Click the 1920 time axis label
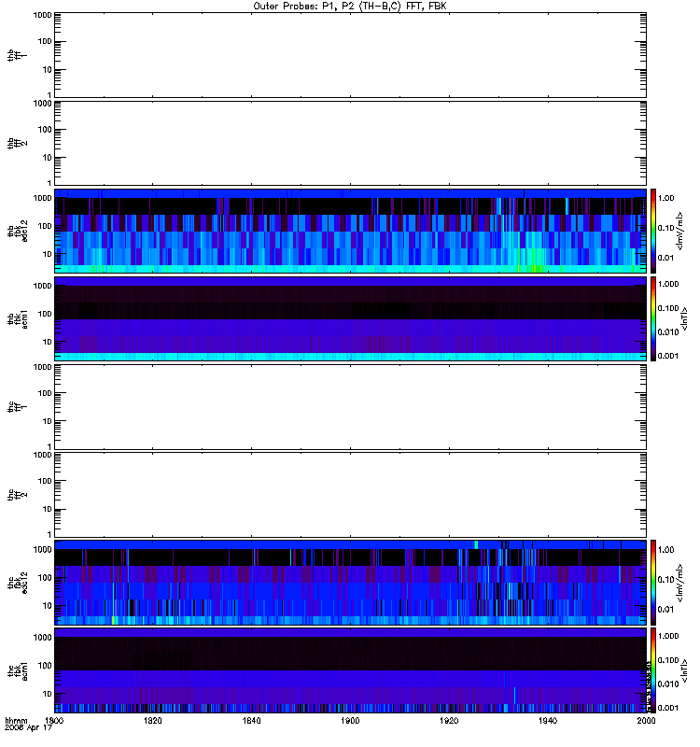This screenshot has width=700, height=747. [449, 720]
